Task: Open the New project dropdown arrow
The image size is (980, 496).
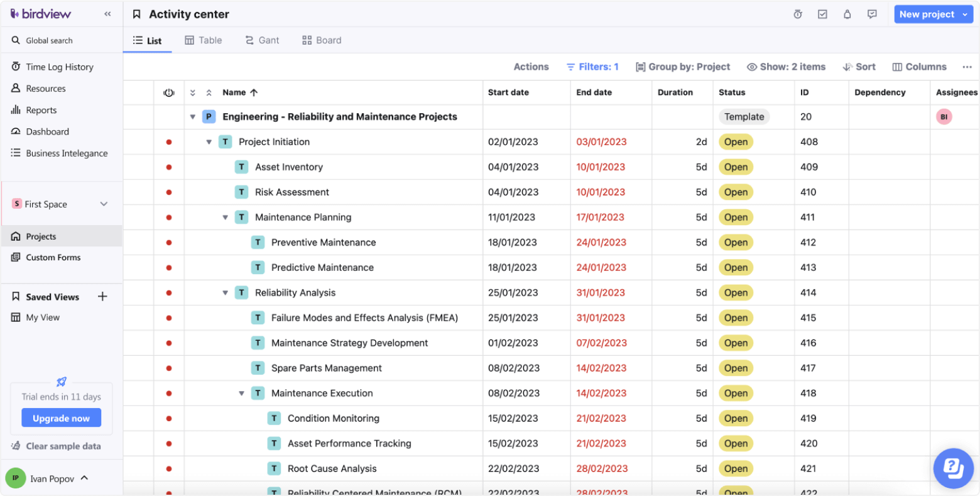Action: coord(966,14)
